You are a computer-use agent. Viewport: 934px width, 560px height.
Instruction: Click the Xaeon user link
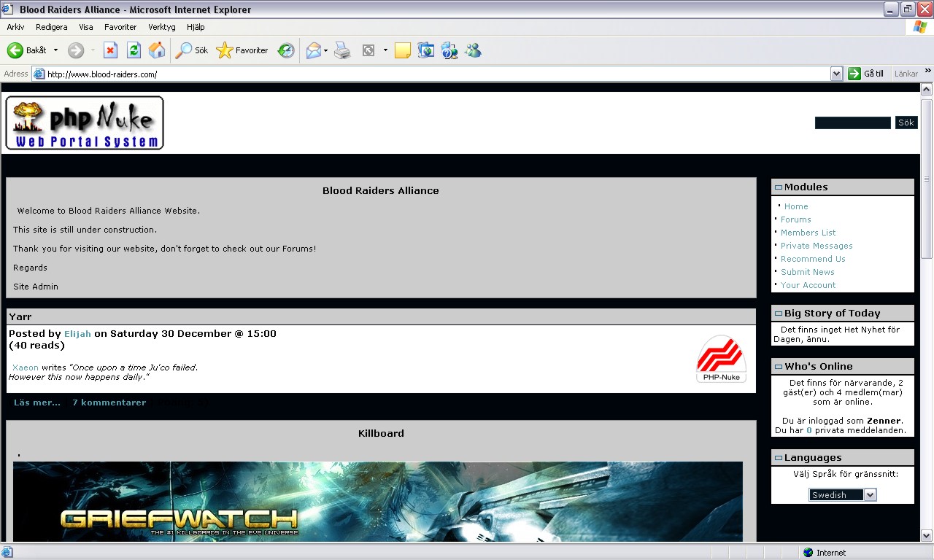[26, 367]
